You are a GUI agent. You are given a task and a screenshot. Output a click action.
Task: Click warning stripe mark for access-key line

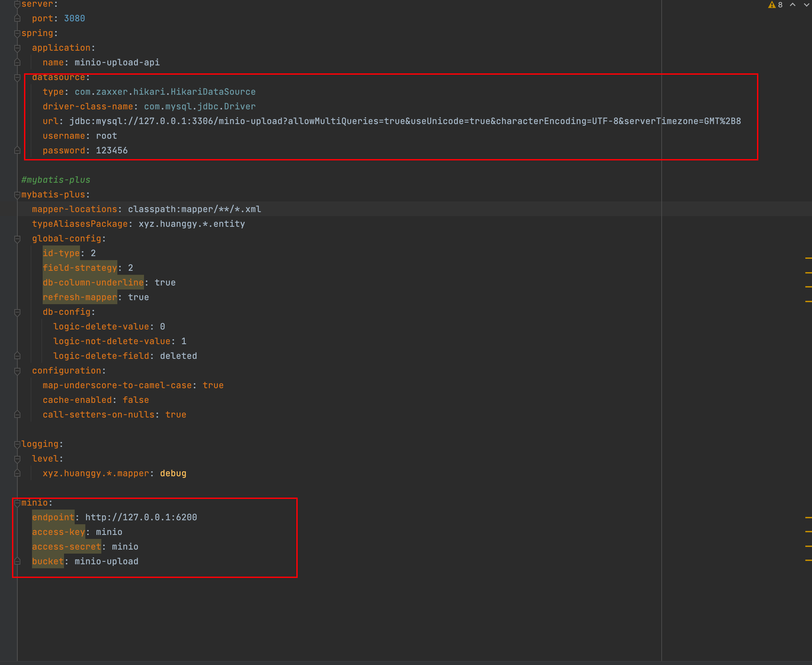point(809,532)
